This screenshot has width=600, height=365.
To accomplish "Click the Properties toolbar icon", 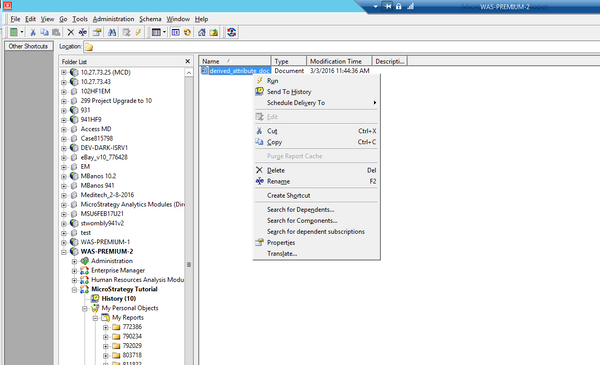I will pos(97,33).
